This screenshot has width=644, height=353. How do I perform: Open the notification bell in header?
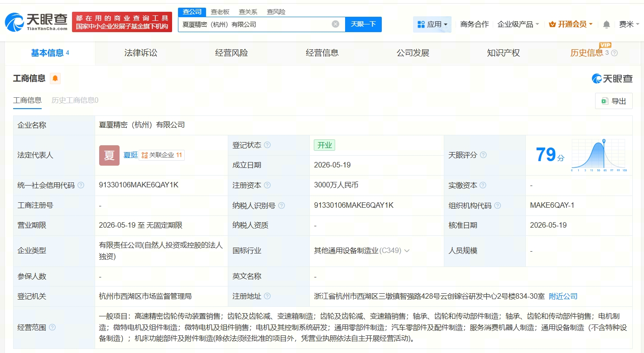606,24
